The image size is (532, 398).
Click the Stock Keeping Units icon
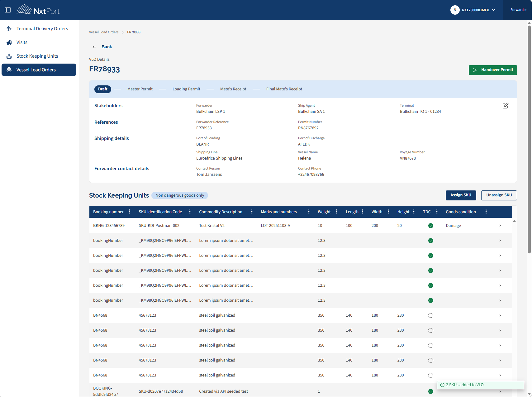tap(9, 56)
